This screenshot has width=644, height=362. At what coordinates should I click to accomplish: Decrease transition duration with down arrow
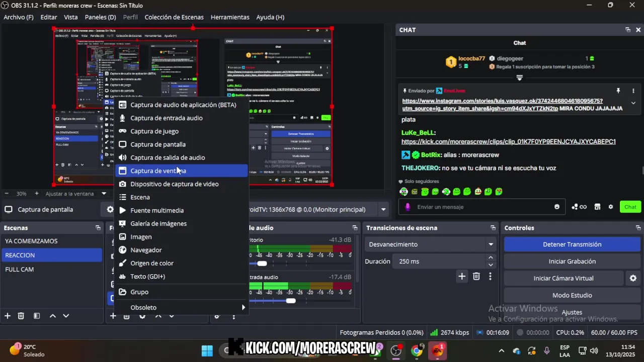[491, 265]
